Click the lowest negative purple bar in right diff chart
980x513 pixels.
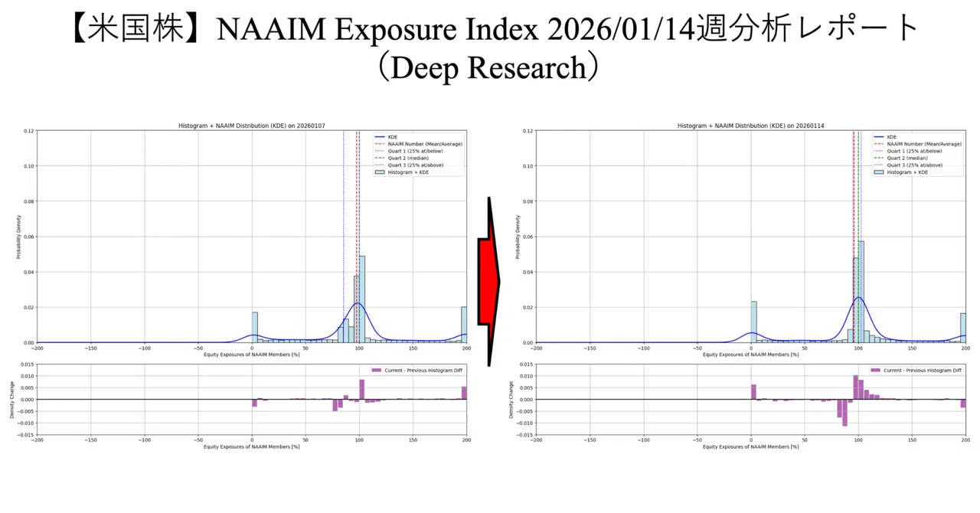(x=845, y=413)
